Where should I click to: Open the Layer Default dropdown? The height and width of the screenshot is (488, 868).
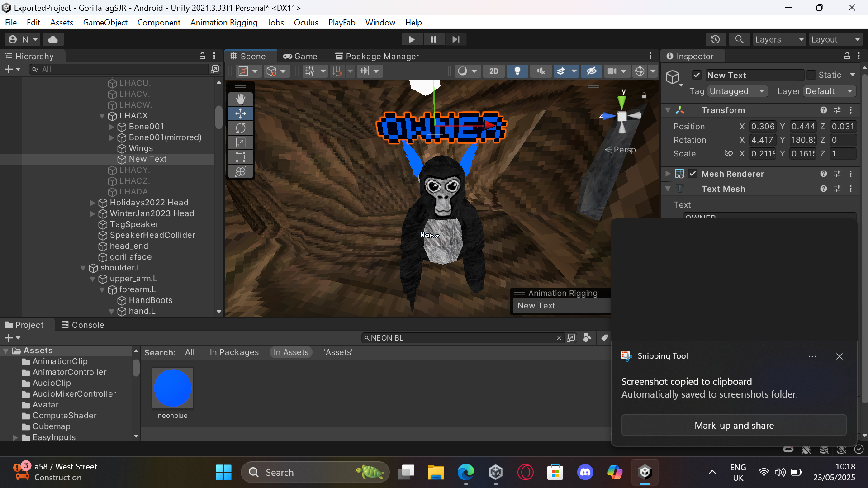(830, 91)
